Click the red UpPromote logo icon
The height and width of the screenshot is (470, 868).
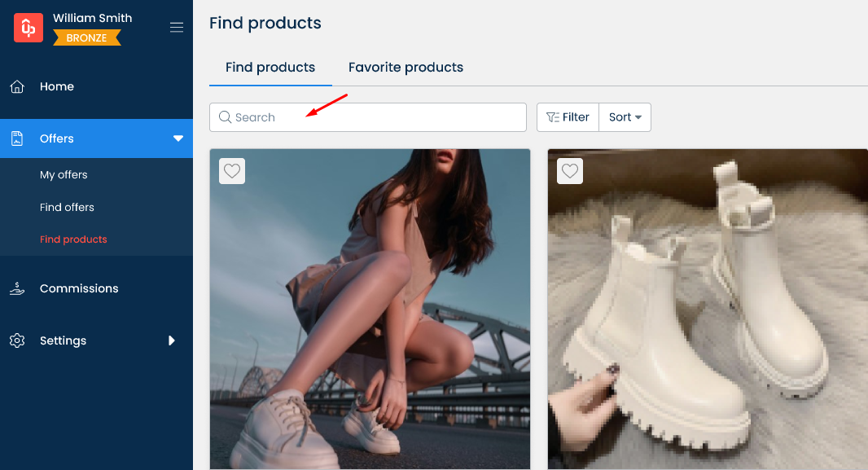28,28
